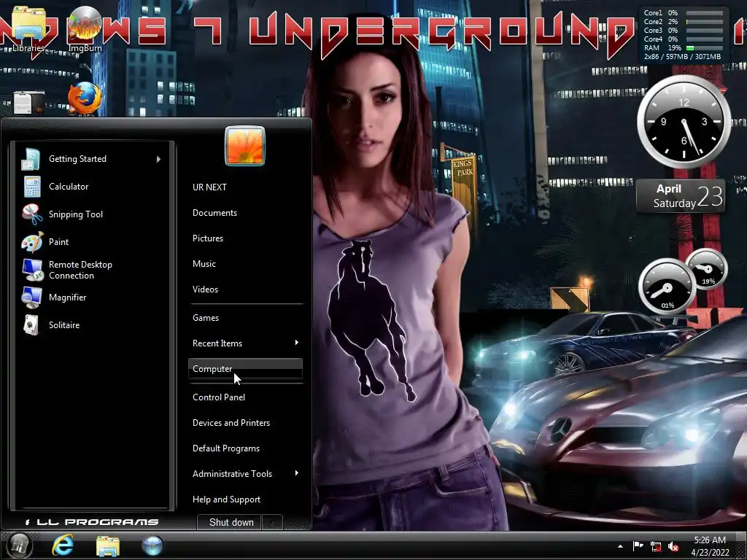Open Control Panel
The image size is (747, 560).
245,397
